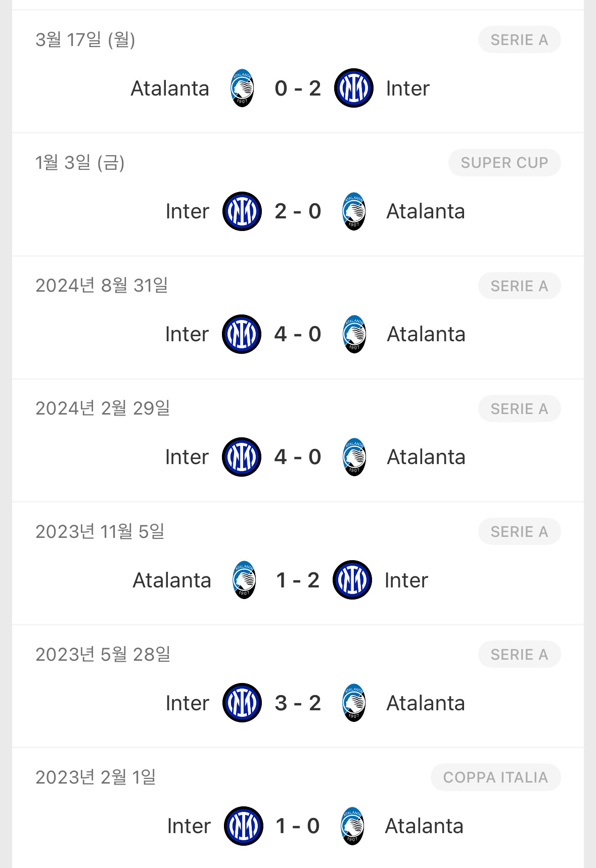
Task: Click Atalanta crest in Coppa Italia match
Action: click(x=352, y=826)
